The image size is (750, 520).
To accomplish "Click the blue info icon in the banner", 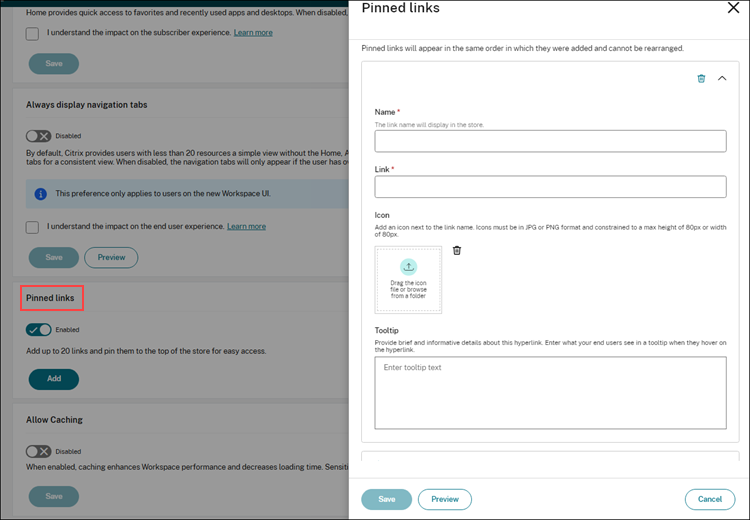I will tap(40, 193).
